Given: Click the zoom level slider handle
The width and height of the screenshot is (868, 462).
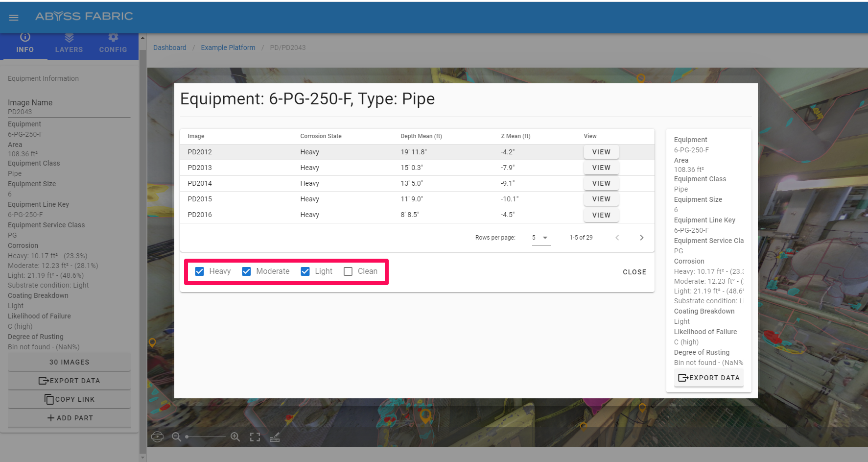Looking at the screenshot, I should pyautogui.click(x=187, y=437).
